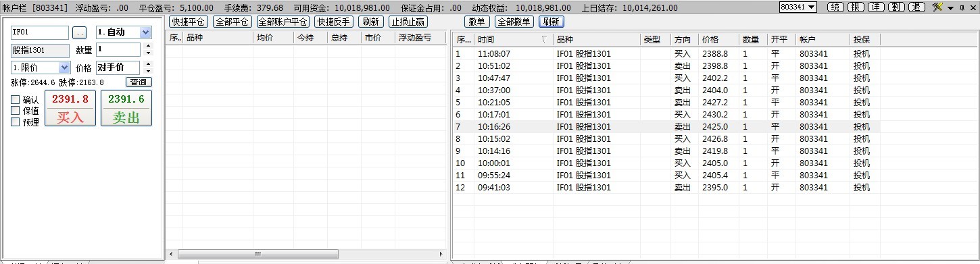The width and height of the screenshot is (980, 264).
Task: Click the 快捷平仓 quick close button
Action: pyautogui.click(x=188, y=22)
